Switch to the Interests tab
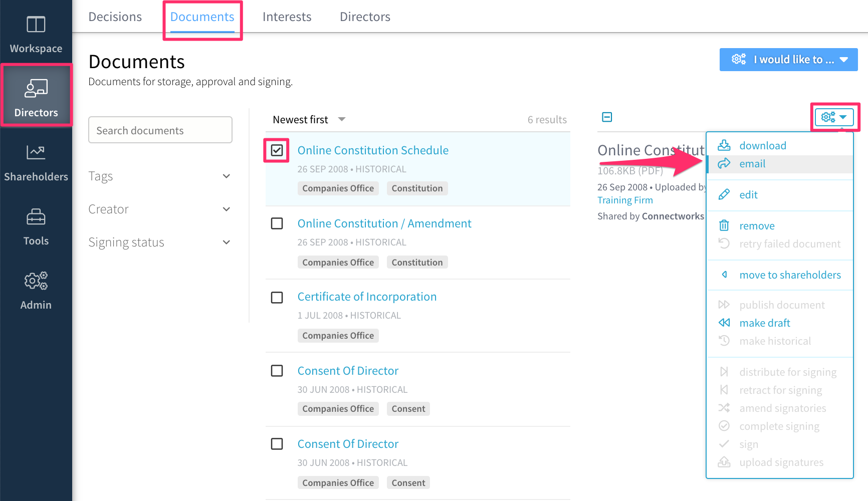Viewport: 868px width, 501px height. [x=287, y=17]
